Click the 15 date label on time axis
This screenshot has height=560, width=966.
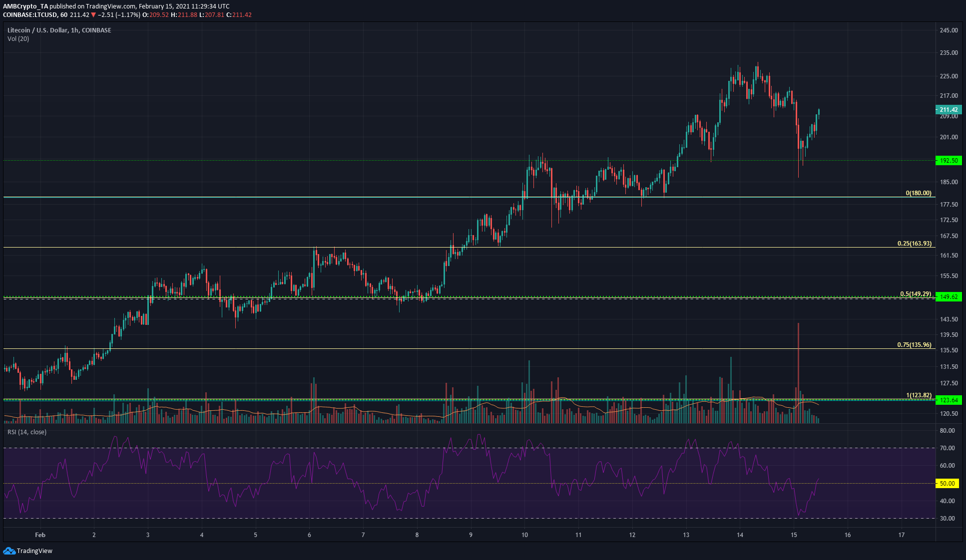pyautogui.click(x=794, y=535)
